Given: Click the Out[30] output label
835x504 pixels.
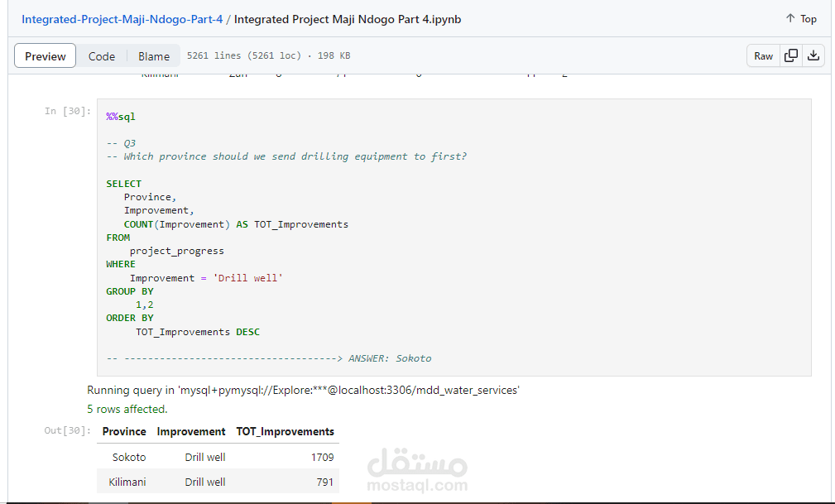Looking at the screenshot, I should click(x=68, y=430).
